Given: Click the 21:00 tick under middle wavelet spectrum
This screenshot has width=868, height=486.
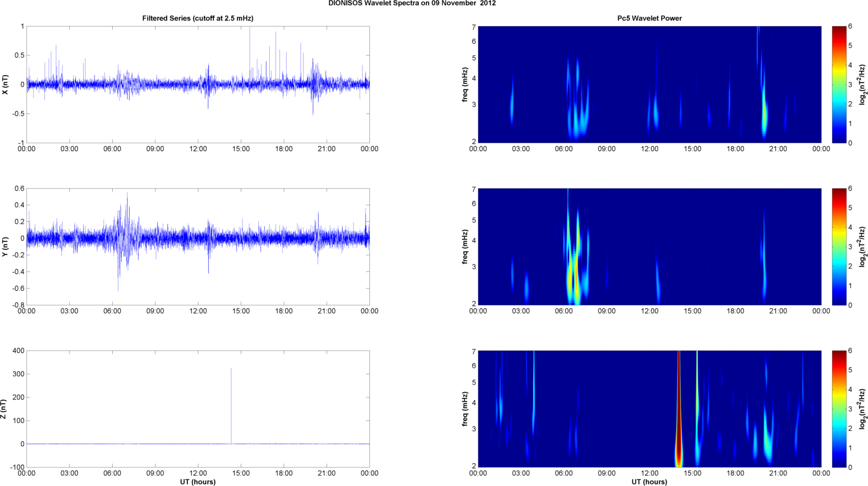Looking at the screenshot, I should [778, 311].
